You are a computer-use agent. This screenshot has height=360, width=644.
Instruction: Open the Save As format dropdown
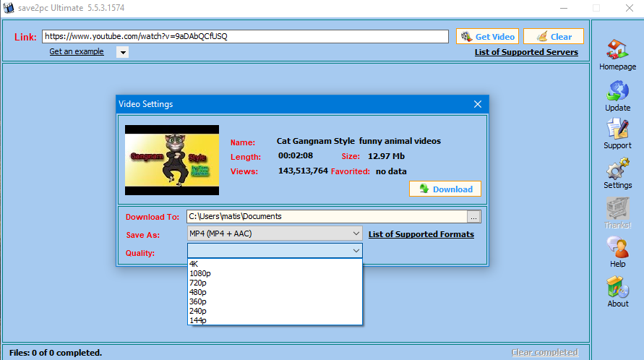point(275,233)
